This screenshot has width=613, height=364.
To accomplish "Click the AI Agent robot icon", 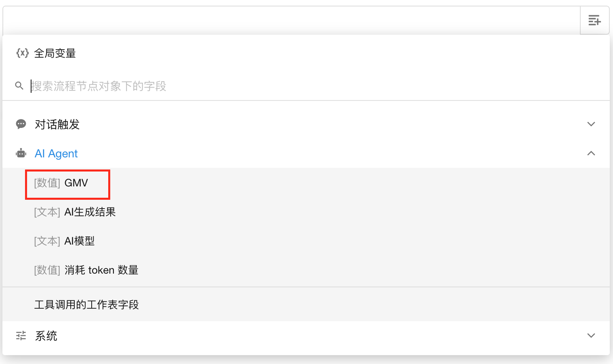I will (21, 153).
